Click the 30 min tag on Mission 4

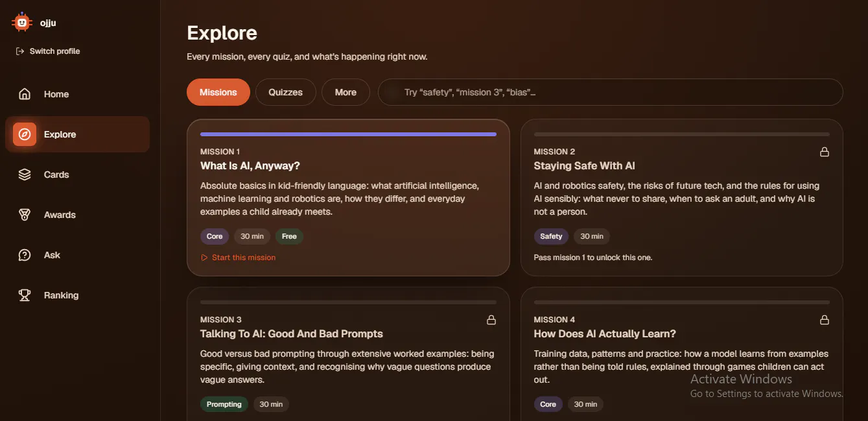click(x=585, y=404)
